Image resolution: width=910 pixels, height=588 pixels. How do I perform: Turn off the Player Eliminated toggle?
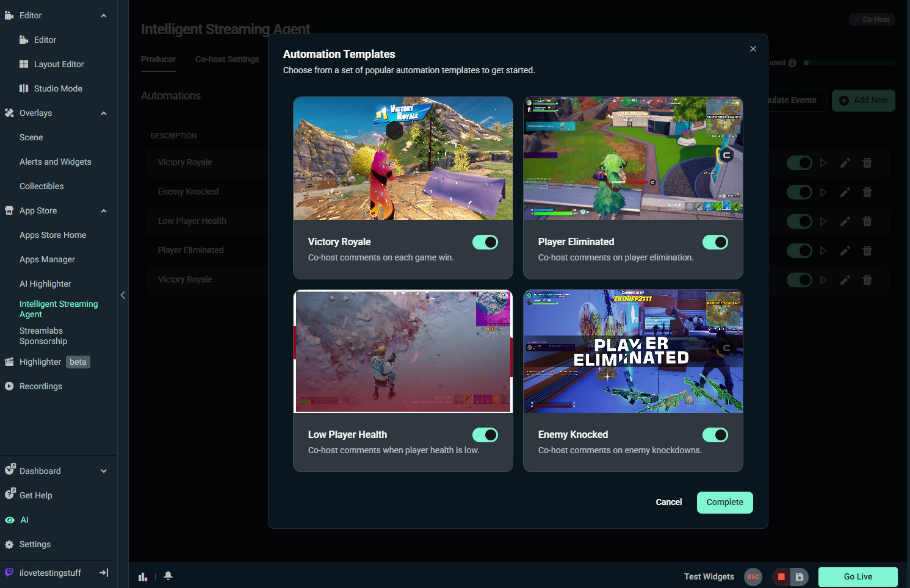[715, 242]
